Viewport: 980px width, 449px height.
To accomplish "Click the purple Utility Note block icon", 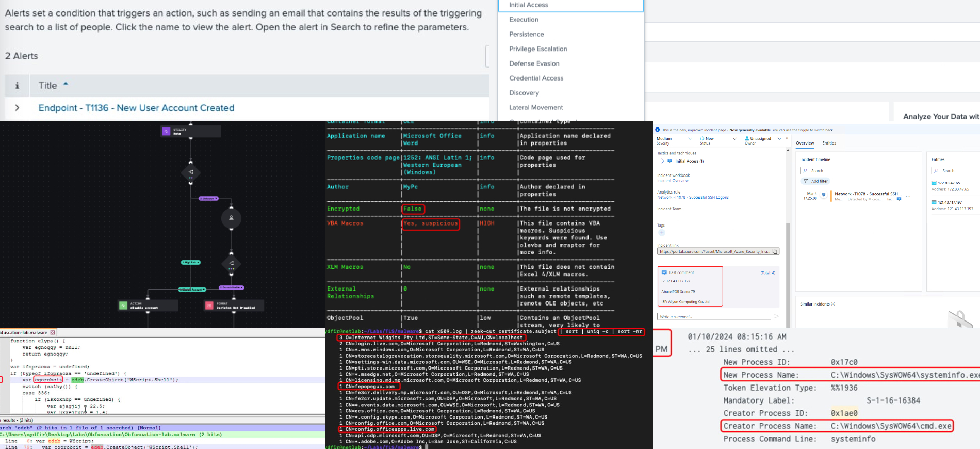I will tap(166, 132).
